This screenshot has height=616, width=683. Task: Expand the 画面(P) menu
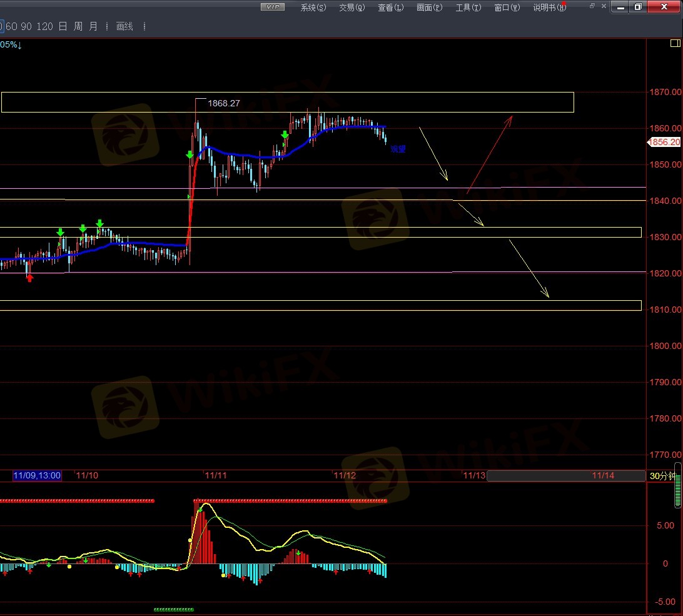(429, 8)
